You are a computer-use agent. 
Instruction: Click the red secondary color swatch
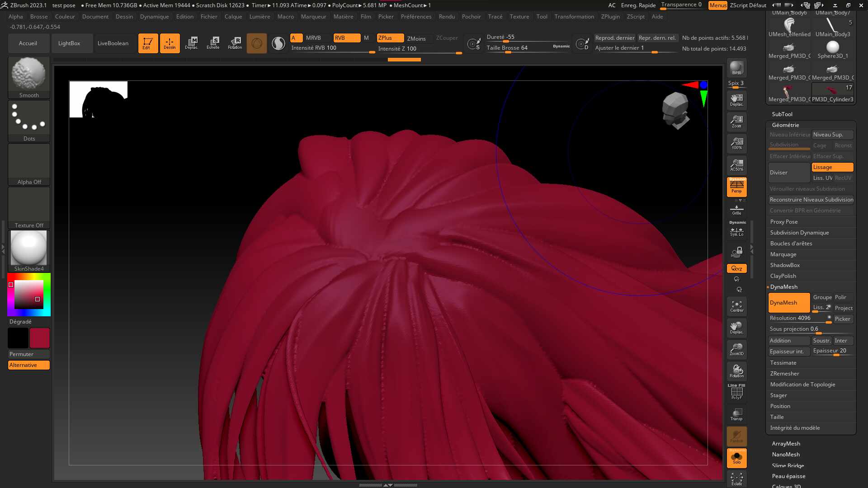40,338
